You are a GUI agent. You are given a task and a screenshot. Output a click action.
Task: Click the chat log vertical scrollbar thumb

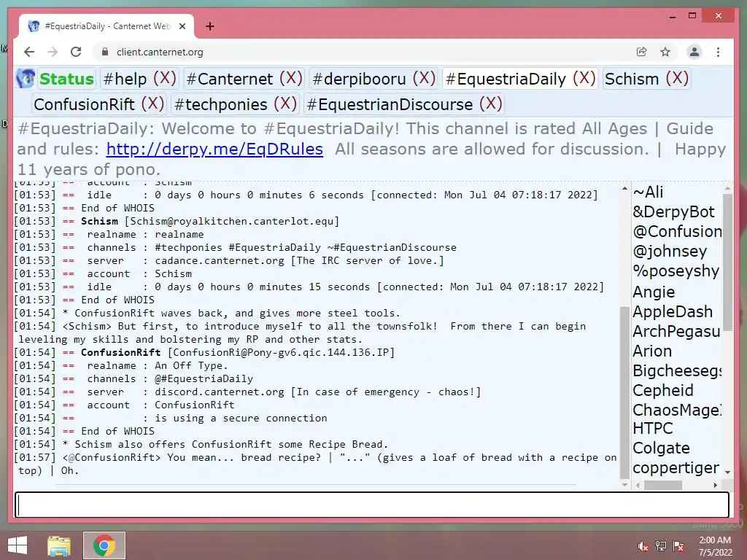tap(624, 393)
